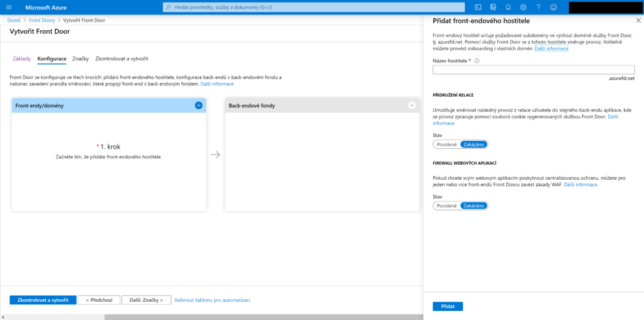The image size is (644, 320).
Task: Open the help question mark icon
Action: (x=538, y=7)
